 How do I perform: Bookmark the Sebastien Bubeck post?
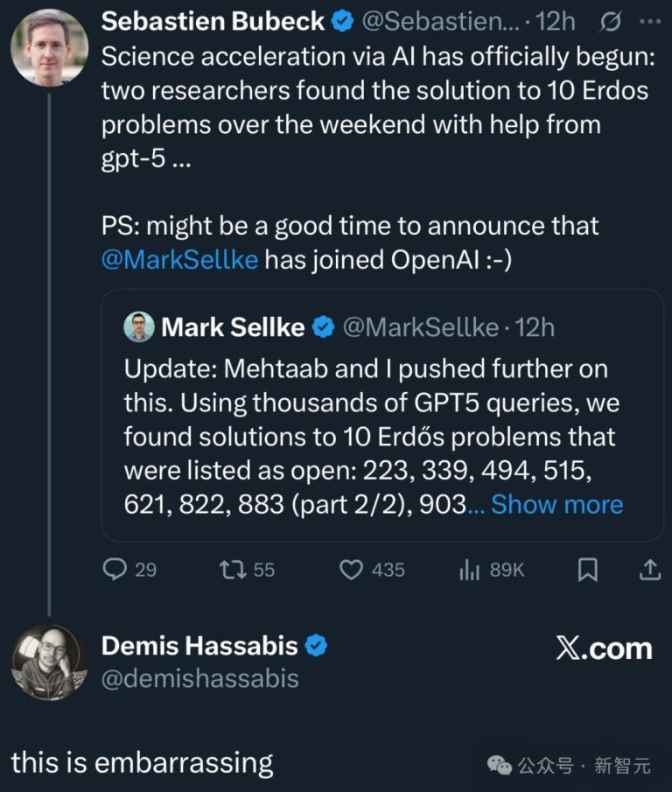588,570
